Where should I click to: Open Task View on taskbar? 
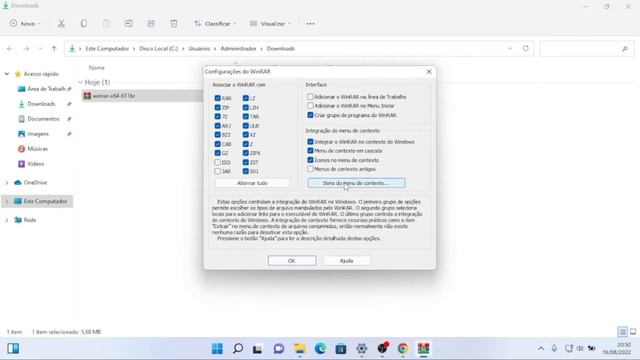click(257, 349)
